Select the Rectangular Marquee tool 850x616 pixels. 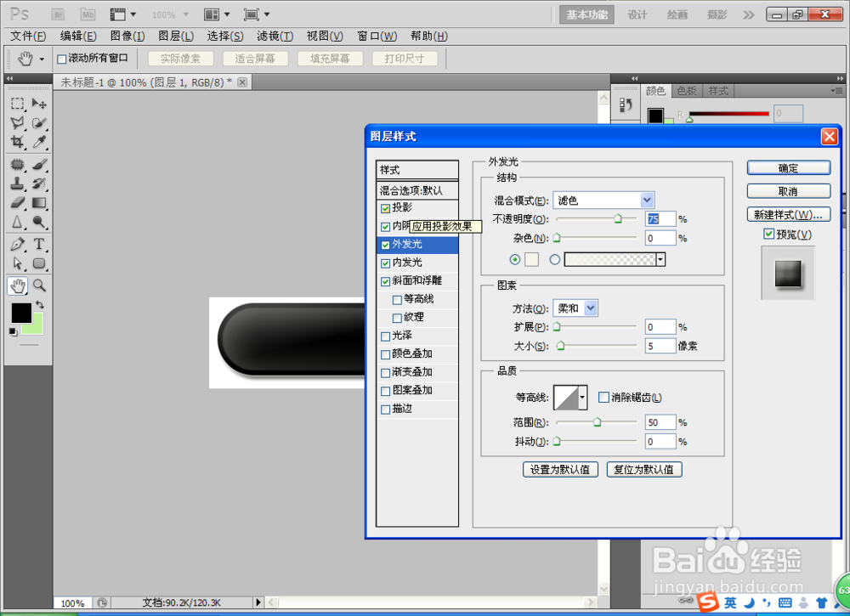coord(17,104)
